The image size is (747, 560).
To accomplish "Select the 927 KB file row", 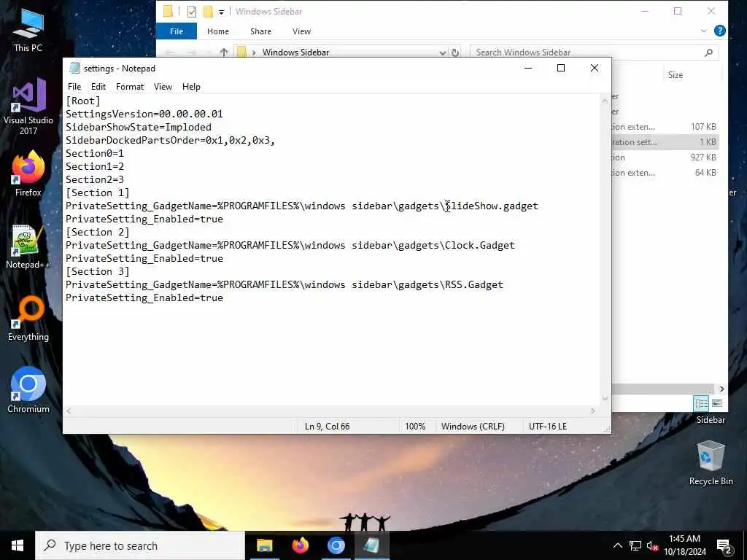I will [665, 157].
